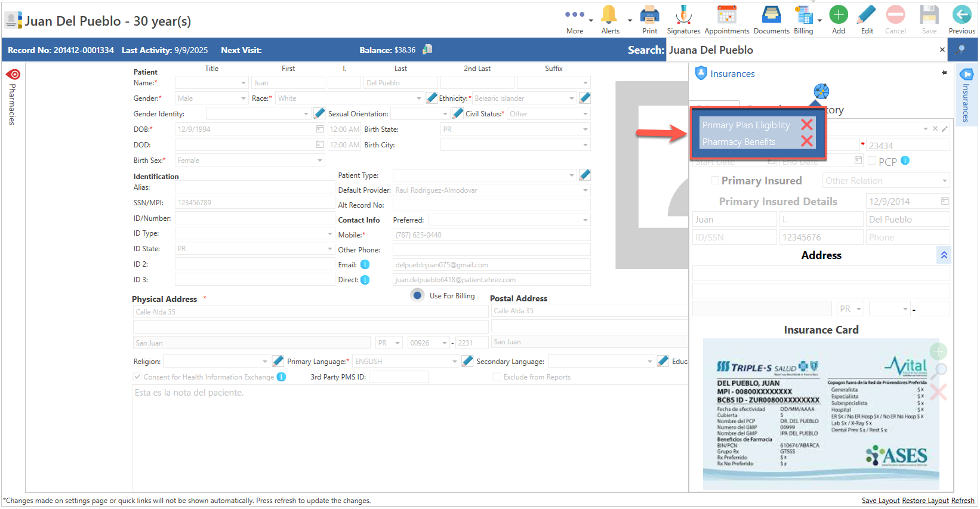The width and height of the screenshot is (980, 509).
Task: Open the More options menu
Action: pyautogui.click(x=575, y=20)
